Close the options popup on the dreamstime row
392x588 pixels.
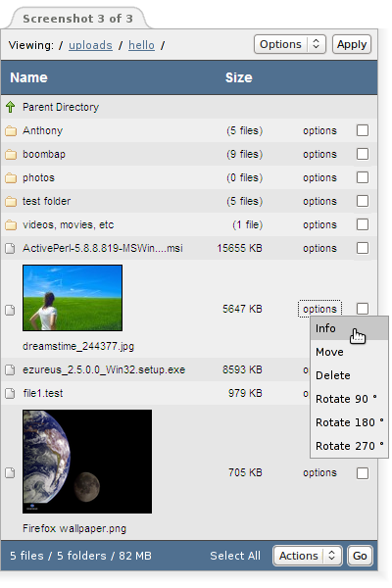[319, 309]
